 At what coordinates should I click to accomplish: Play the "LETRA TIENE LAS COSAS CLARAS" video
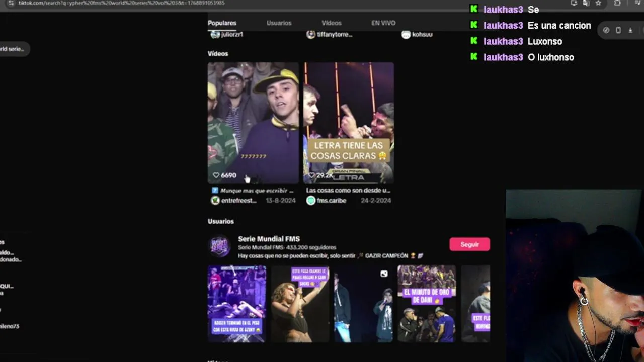pos(349,122)
